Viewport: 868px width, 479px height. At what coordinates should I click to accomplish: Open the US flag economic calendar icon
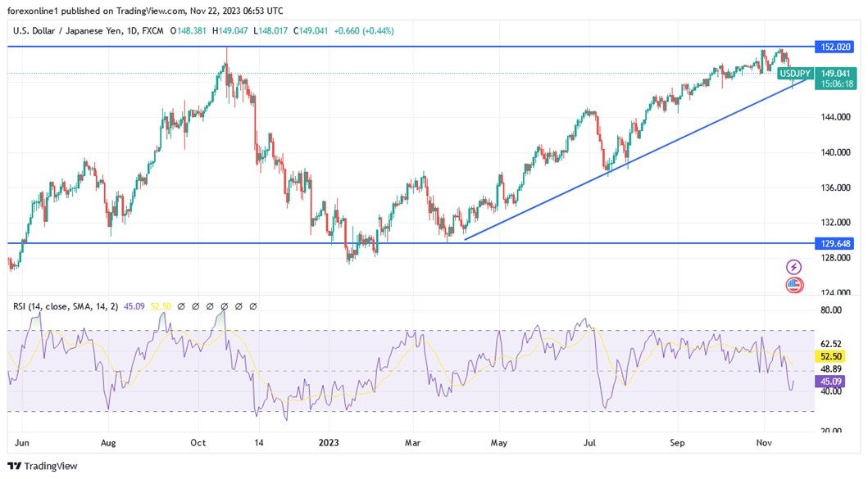[793, 287]
